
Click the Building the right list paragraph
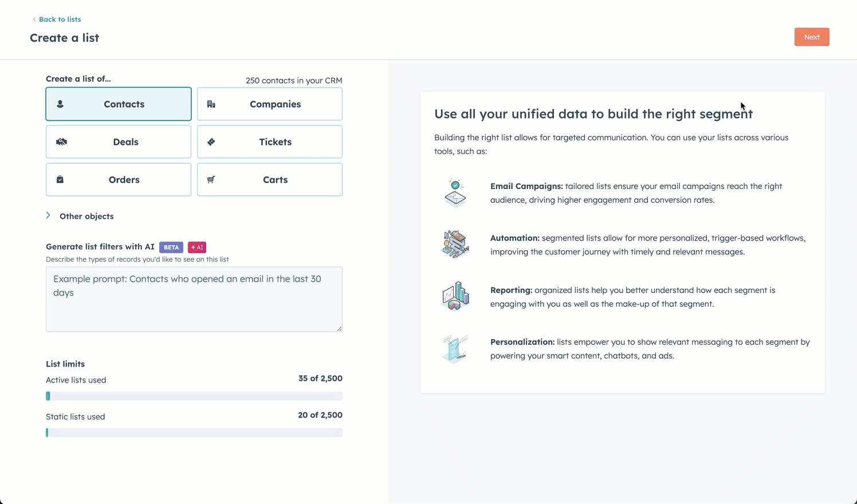[x=611, y=144]
